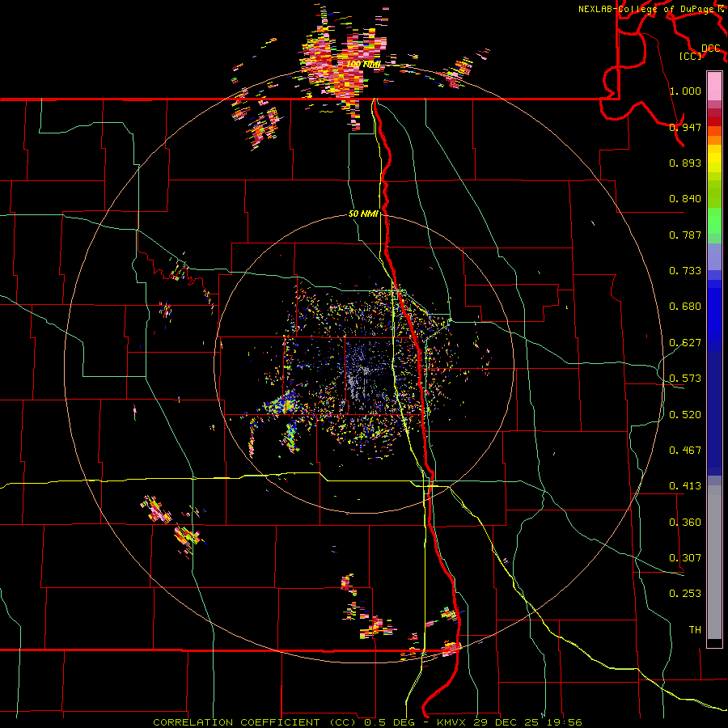Select the 0.360 scale value
Screen dimensions: 728x728
(x=685, y=523)
